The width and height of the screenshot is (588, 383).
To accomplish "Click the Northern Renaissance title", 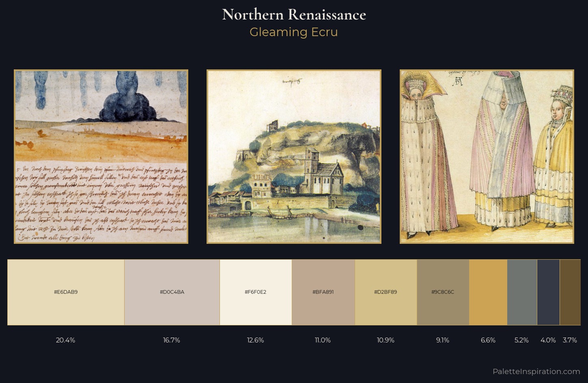I will click(294, 15).
